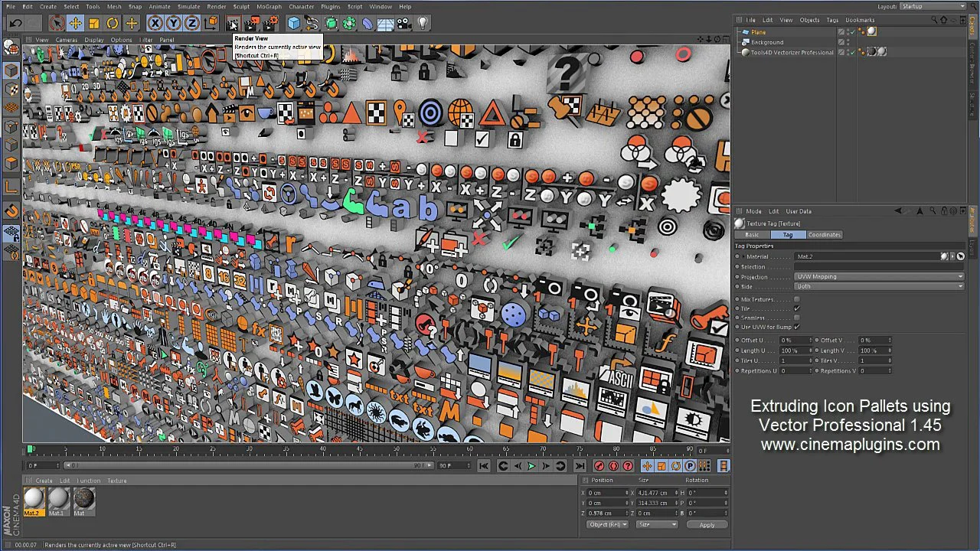The width and height of the screenshot is (980, 551).
Task: Uncheck the Tile checkbox
Action: 797,308
